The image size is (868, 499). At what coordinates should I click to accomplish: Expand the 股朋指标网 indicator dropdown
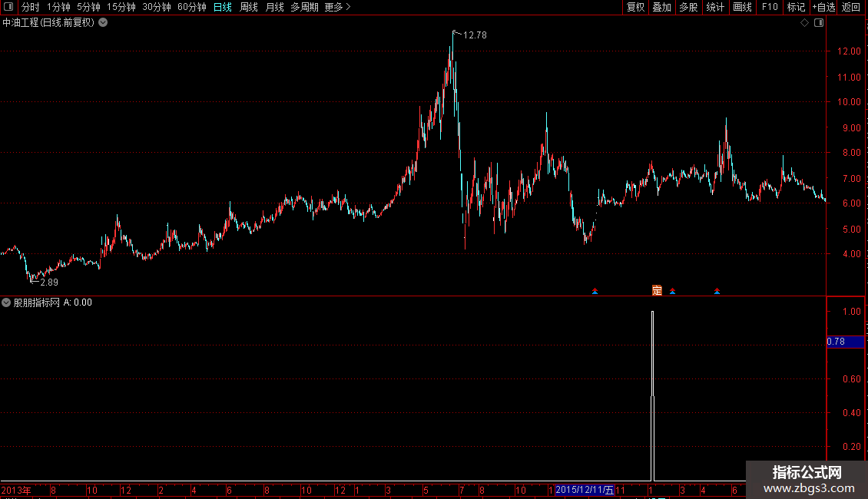pyautogui.click(x=6, y=302)
